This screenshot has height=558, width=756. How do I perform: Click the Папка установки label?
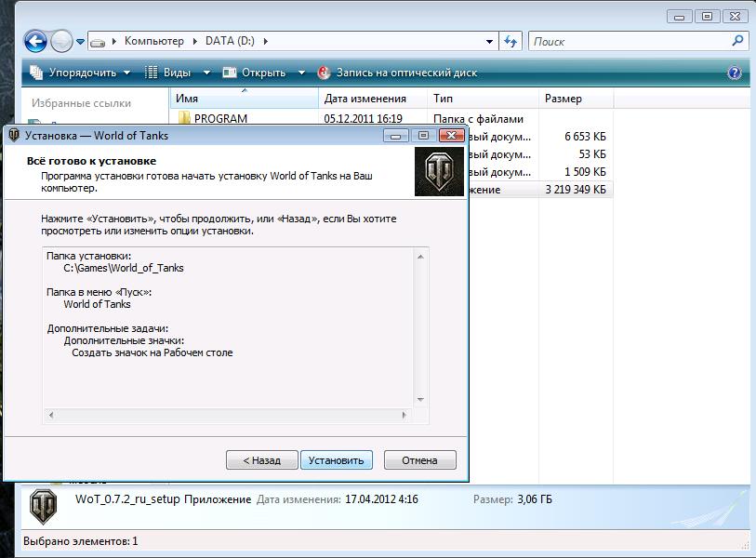[88, 256]
